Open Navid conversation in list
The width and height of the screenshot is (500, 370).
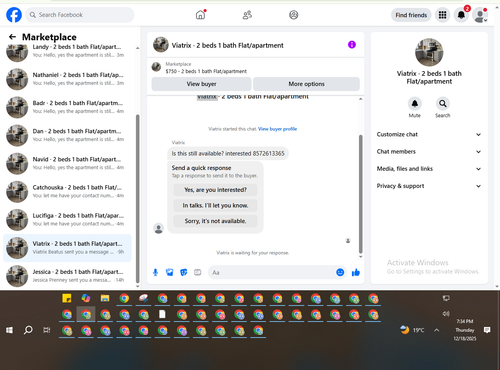[67, 163]
